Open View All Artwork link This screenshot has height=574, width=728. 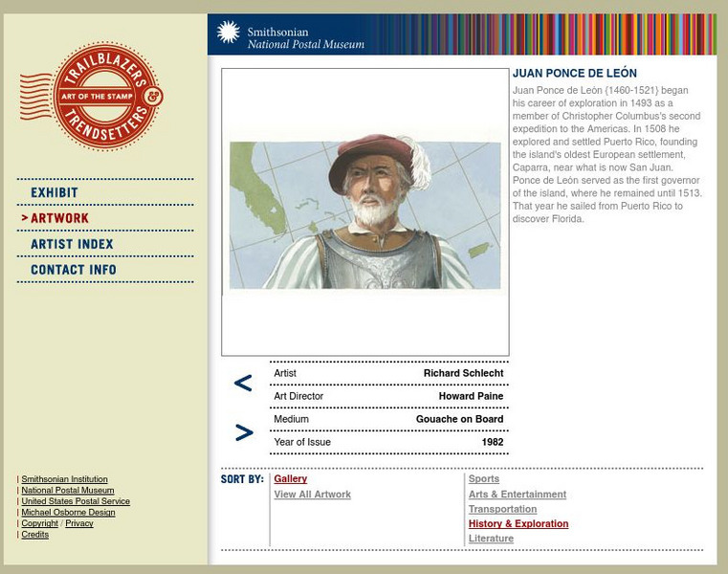coord(313,495)
